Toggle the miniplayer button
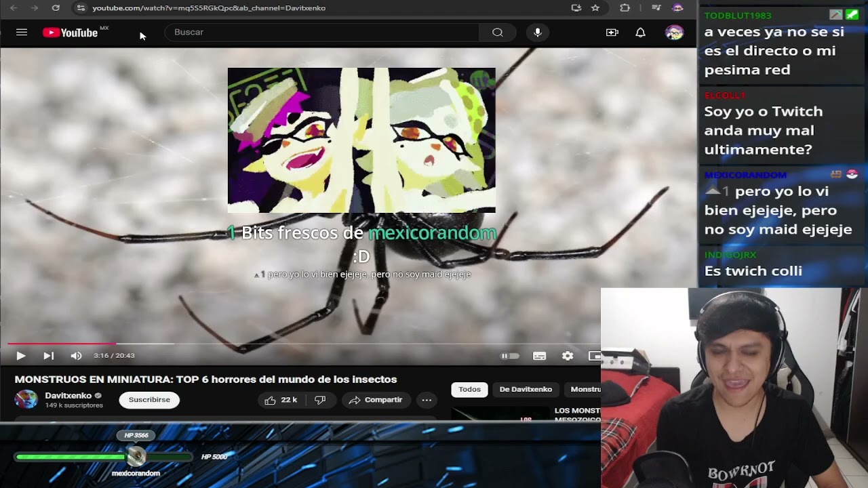Screen dimensions: 868x488 pyautogui.click(x=595, y=356)
